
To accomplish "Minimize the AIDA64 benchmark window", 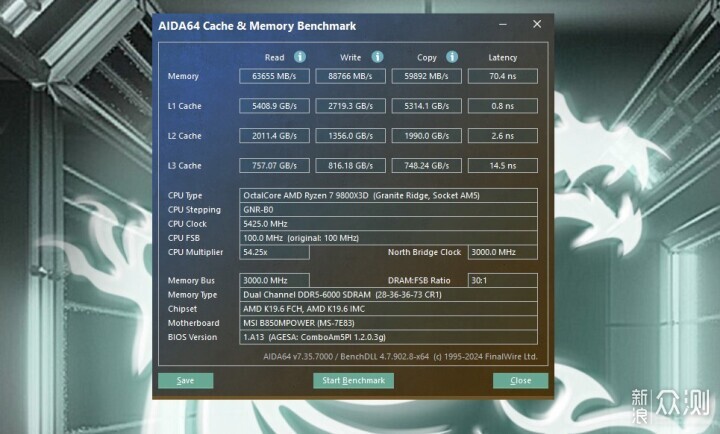I will point(503,24).
